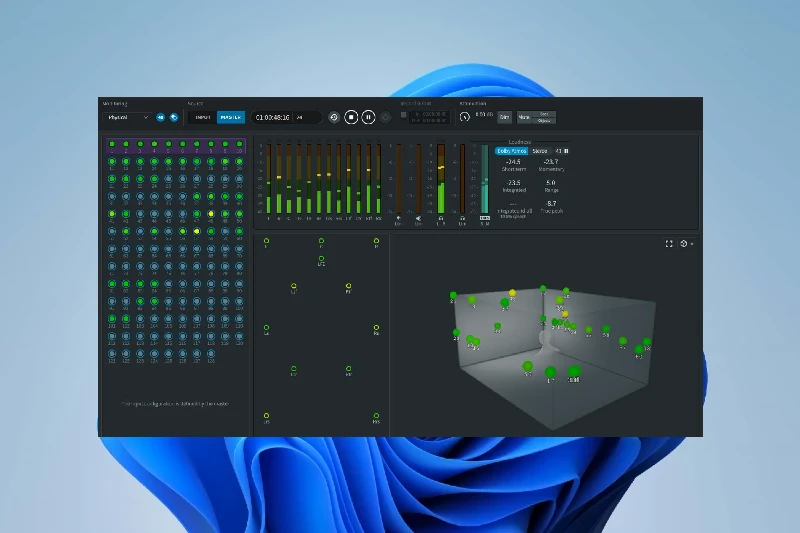Click the attenuation knob icon

pos(465,117)
